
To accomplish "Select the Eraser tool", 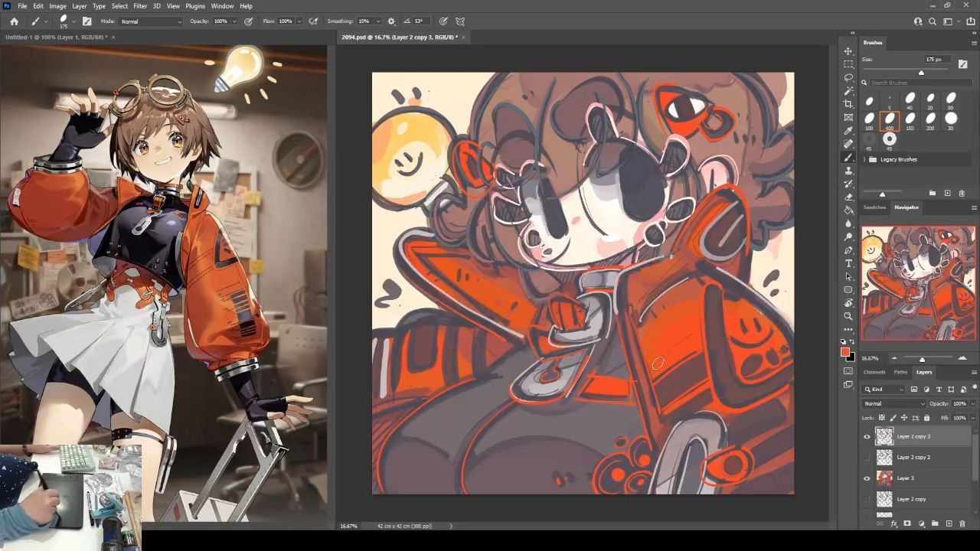I will coord(848,197).
